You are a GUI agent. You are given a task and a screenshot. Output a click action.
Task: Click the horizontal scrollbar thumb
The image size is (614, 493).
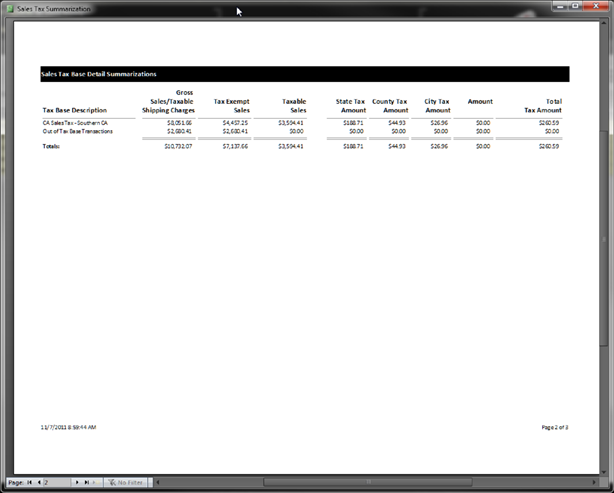368,482
